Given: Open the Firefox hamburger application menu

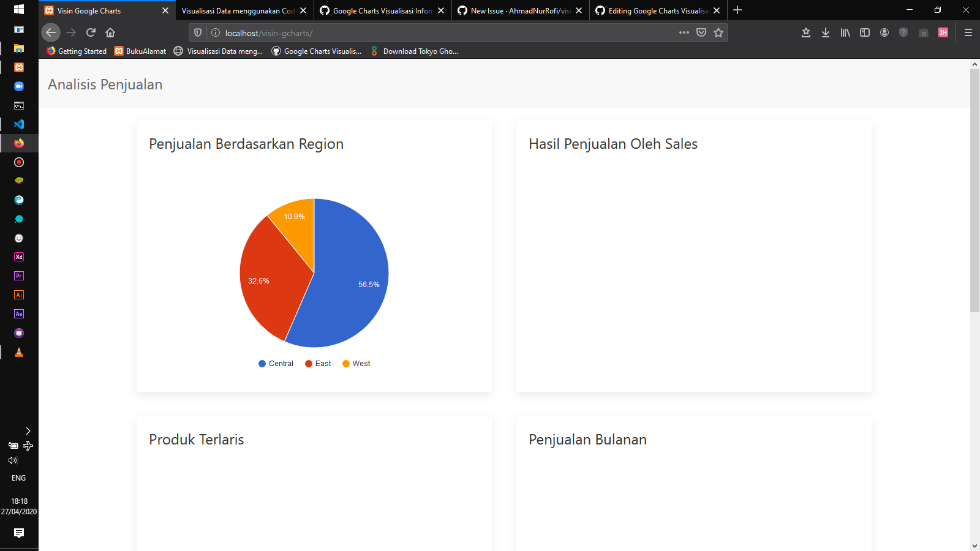Looking at the screenshot, I should [968, 32].
